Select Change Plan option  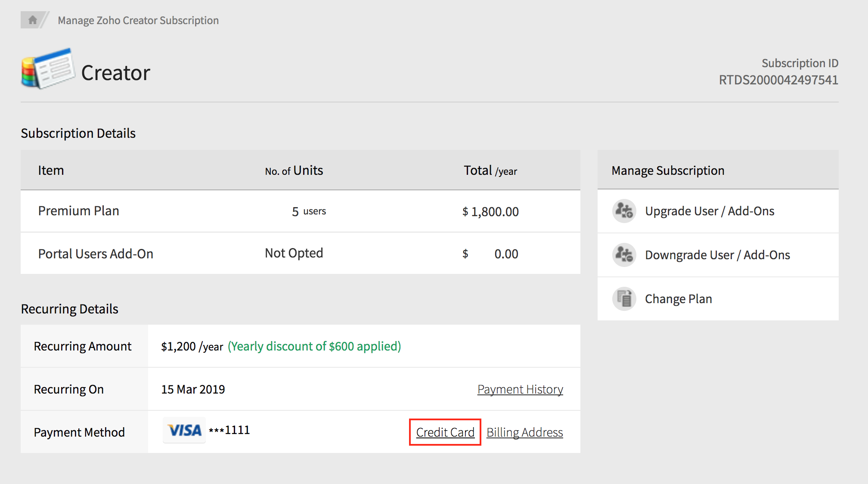click(718, 299)
